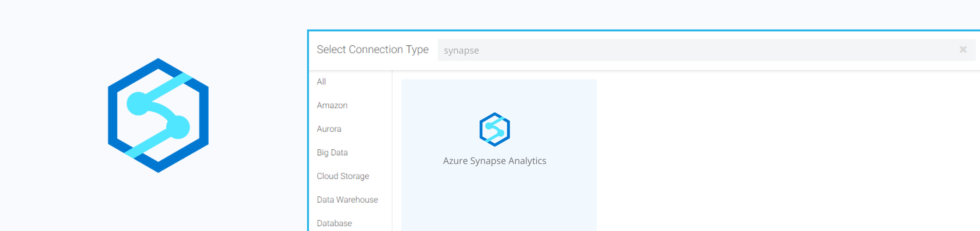Choose the Data Warehouse category
Viewport: 980px width, 231px height.
[347, 200]
